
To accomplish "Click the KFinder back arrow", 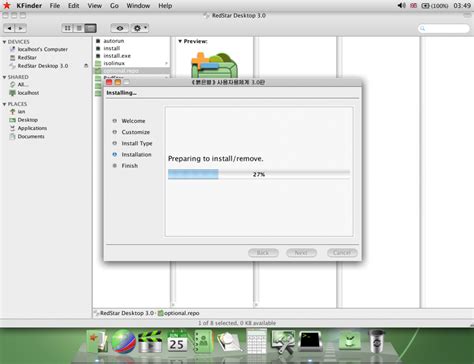I will point(9,28).
